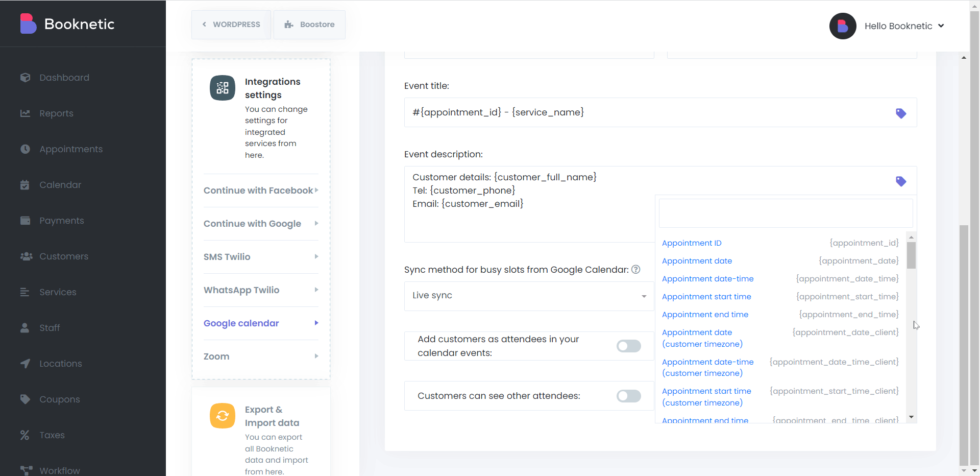
Task: Open Reports menu item
Action: point(56,113)
